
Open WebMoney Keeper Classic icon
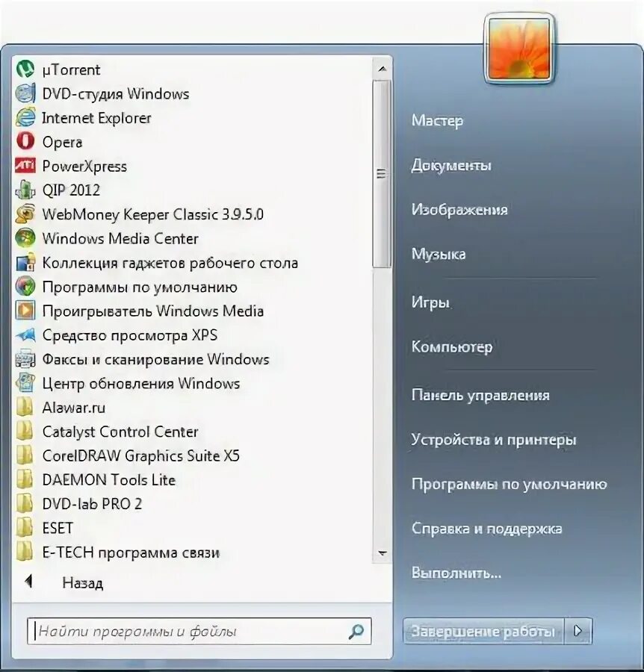pos(25,214)
